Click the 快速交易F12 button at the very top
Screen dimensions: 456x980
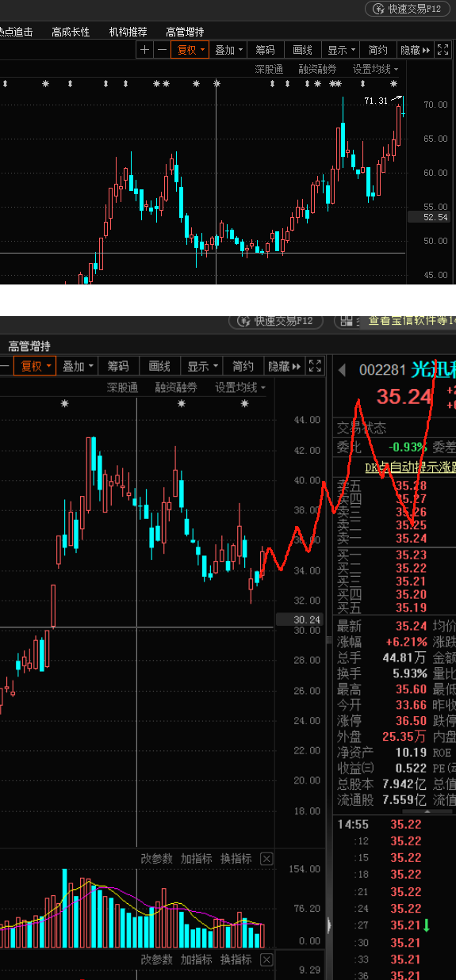tap(408, 9)
